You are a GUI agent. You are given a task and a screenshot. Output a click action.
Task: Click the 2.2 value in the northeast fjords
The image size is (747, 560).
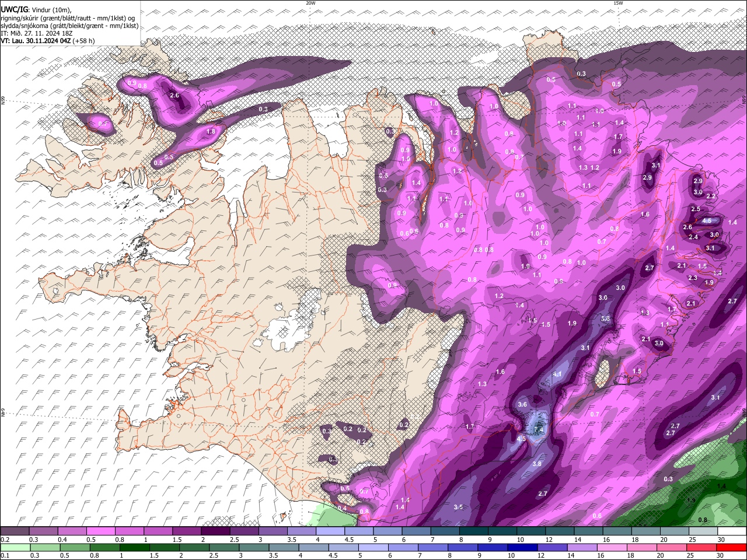(x=711, y=196)
